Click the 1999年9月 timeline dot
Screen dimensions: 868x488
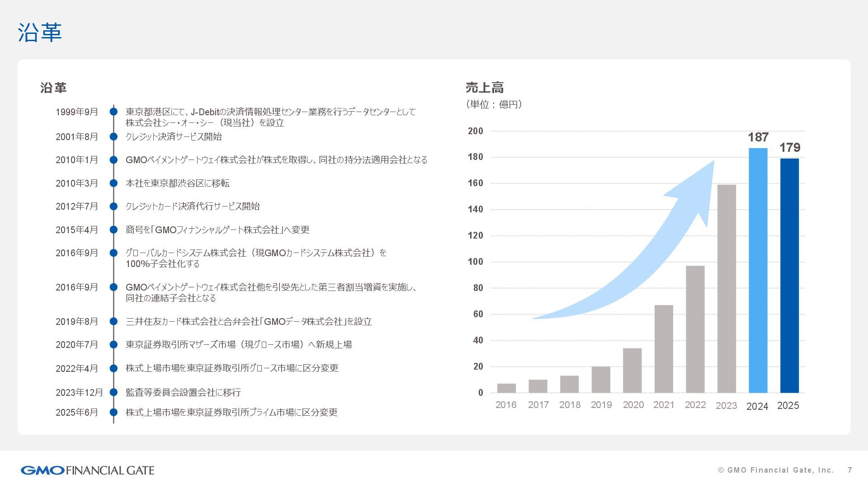point(113,112)
